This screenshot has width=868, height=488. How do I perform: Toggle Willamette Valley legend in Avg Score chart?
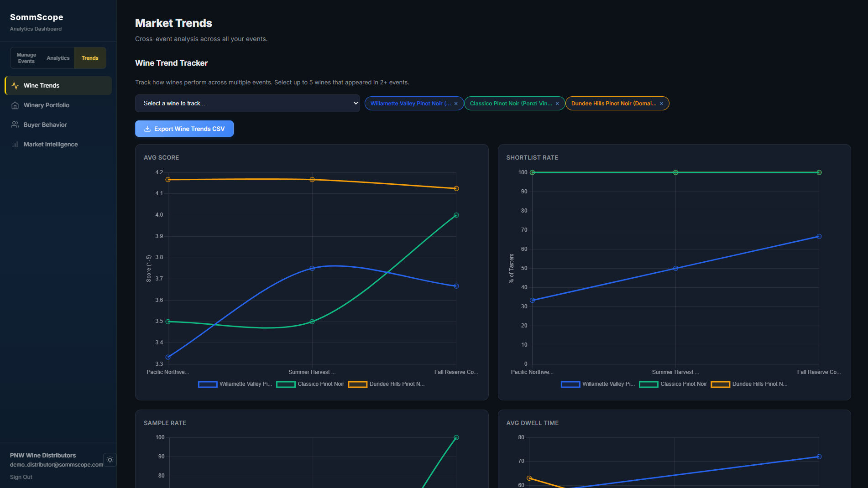point(235,384)
